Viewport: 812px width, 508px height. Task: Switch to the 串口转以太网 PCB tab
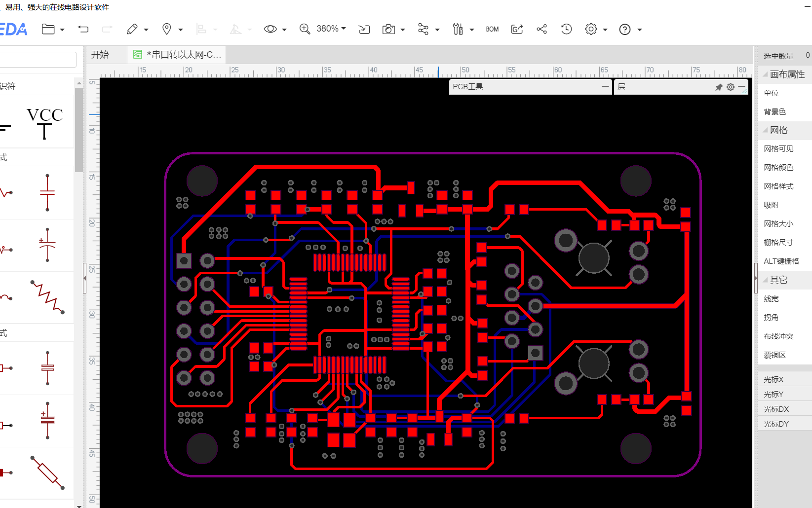pos(177,55)
